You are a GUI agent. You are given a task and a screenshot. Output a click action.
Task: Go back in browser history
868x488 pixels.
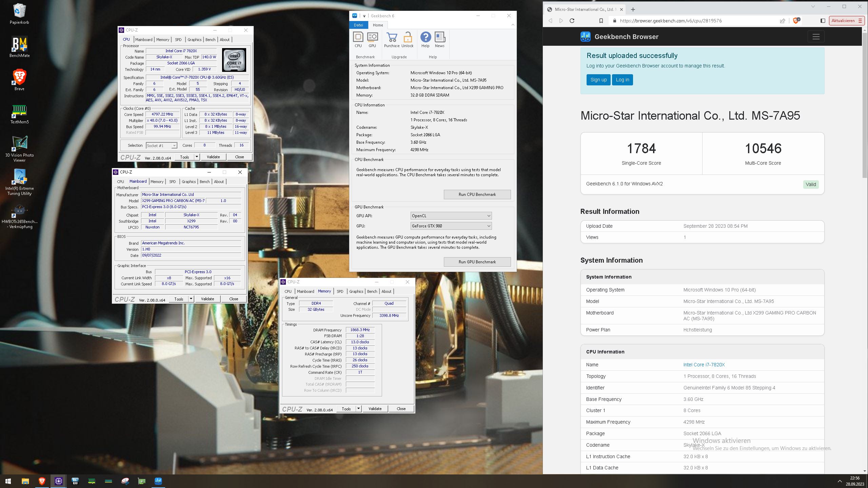(x=550, y=21)
